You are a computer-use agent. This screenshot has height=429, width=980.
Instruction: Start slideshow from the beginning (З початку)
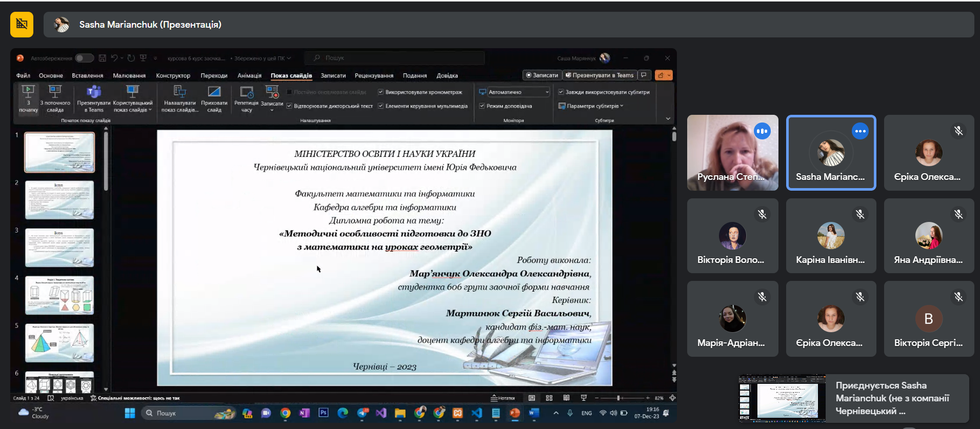[28, 98]
